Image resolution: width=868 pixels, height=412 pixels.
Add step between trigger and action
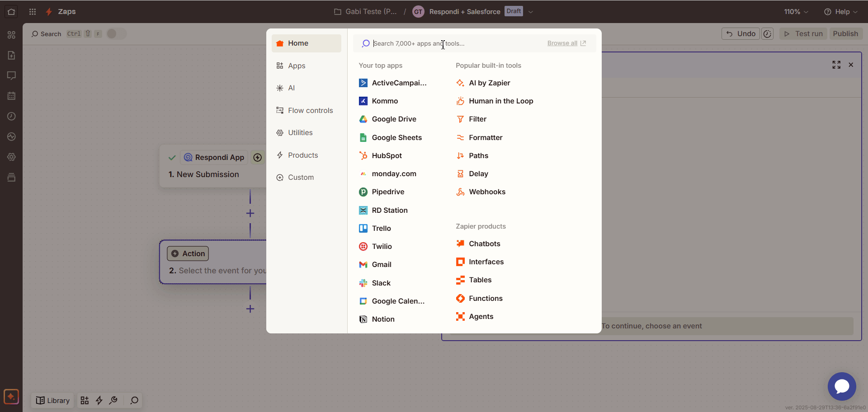[x=250, y=213]
